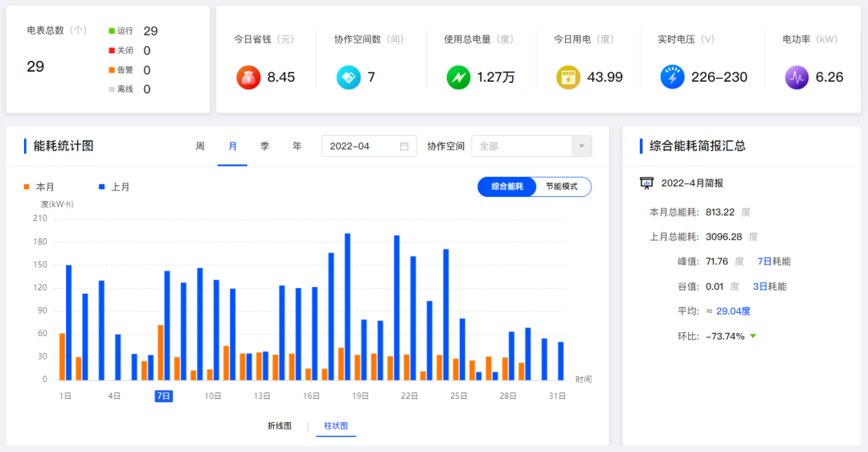The height and width of the screenshot is (452, 868).
Task: Click the dropdown arrow of 协作空间 selector
Action: coord(581,146)
